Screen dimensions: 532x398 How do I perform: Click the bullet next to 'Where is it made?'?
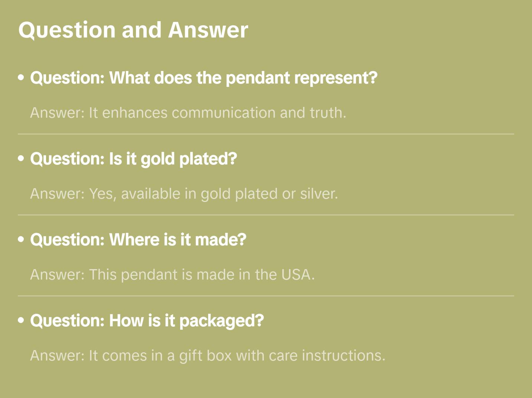point(21,239)
